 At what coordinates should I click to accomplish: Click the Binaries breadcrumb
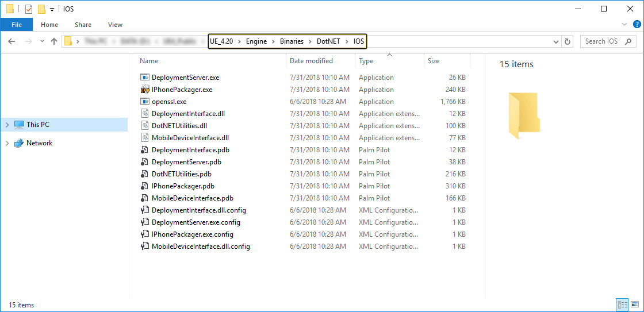[x=292, y=41]
